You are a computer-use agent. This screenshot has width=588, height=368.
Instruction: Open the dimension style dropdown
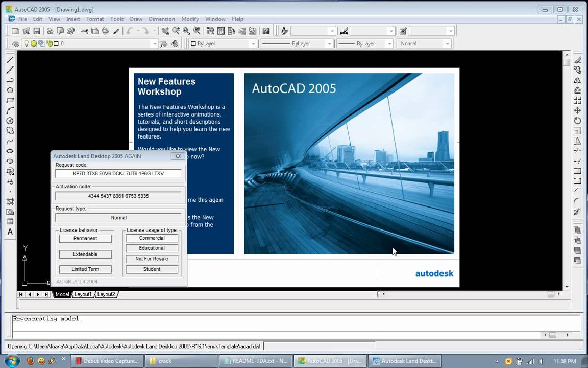click(391, 31)
